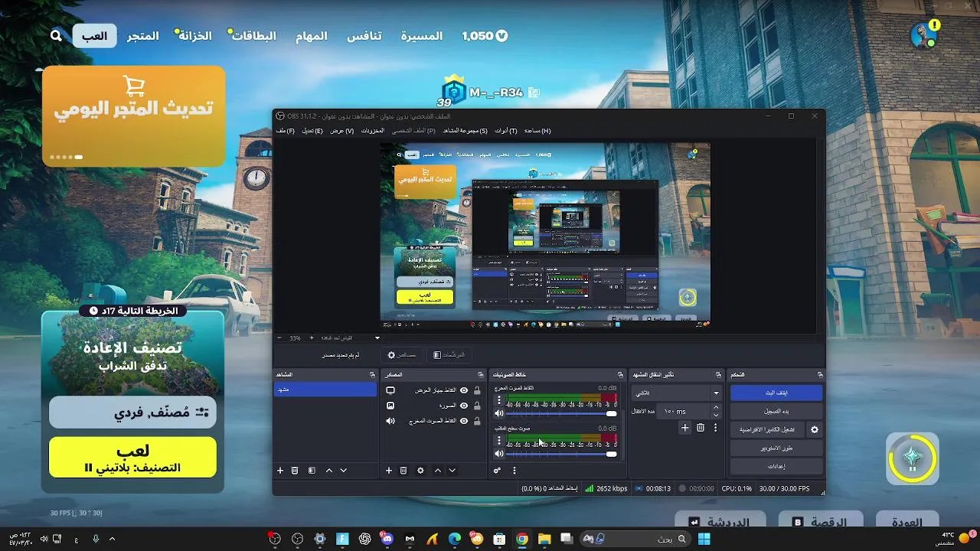Open the Help (H) menu in OBS
The width and height of the screenshot is (980, 551).
point(537,131)
